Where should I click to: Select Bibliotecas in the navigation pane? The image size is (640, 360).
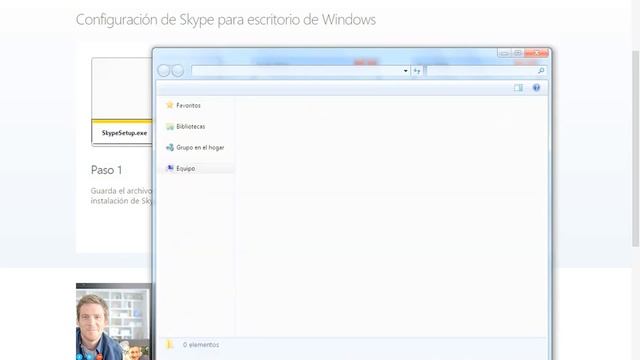coord(190,127)
